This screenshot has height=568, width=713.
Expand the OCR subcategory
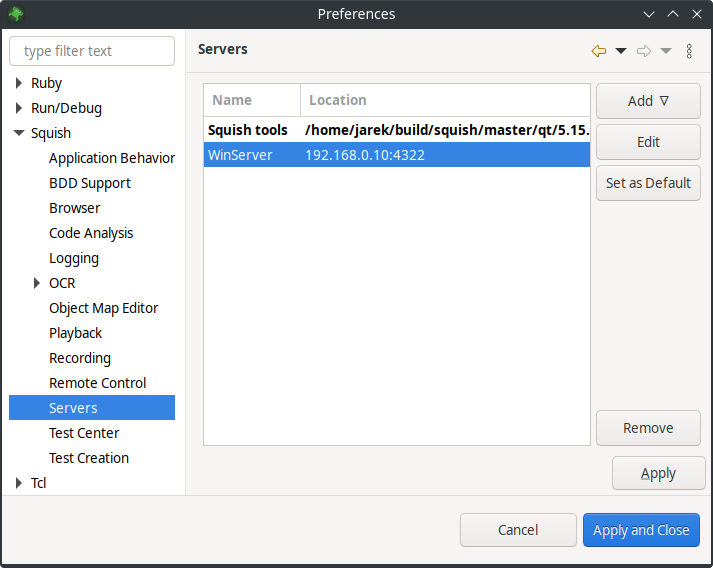coord(38,283)
